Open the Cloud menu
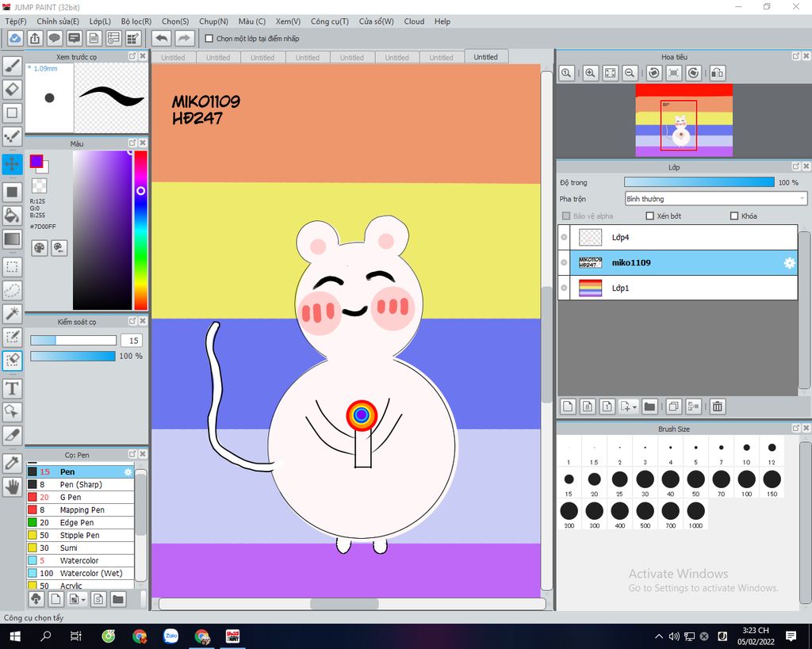 pyautogui.click(x=414, y=21)
